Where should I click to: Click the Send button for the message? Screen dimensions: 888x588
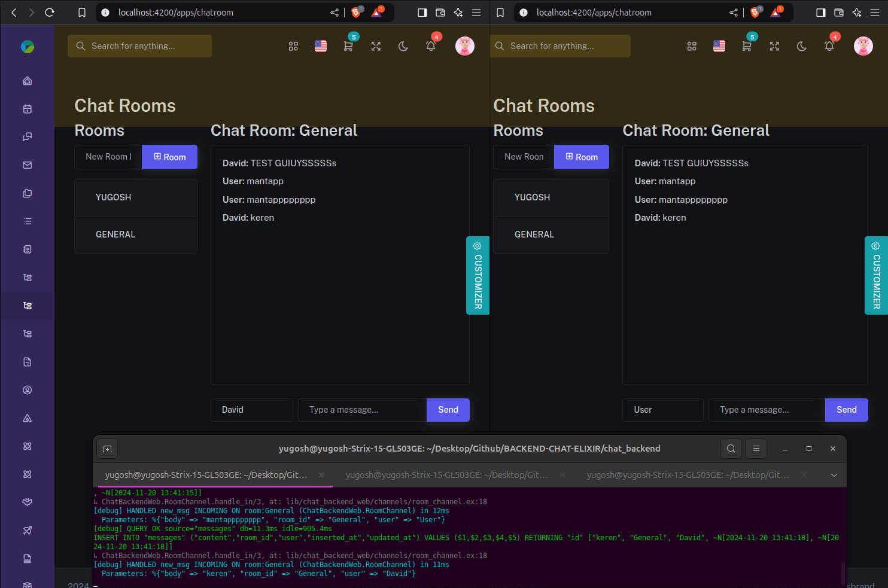point(448,410)
